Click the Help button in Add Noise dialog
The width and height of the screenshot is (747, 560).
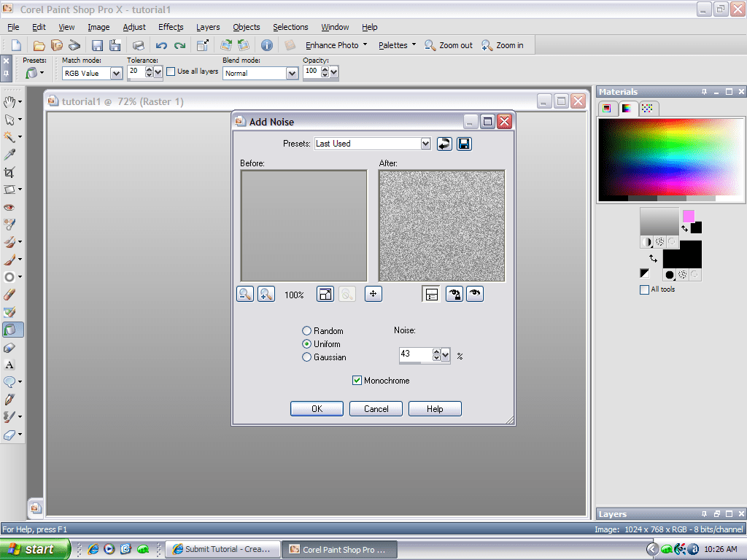435,408
